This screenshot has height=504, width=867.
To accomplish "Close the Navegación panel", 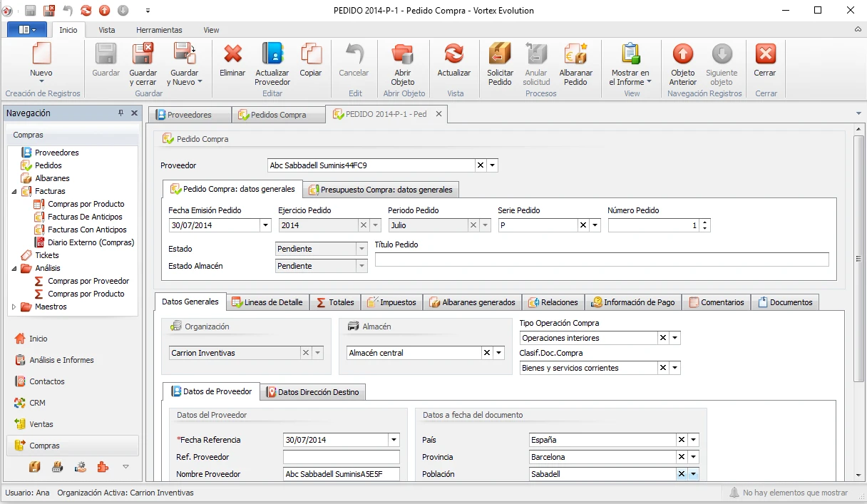I will coord(134,113).
